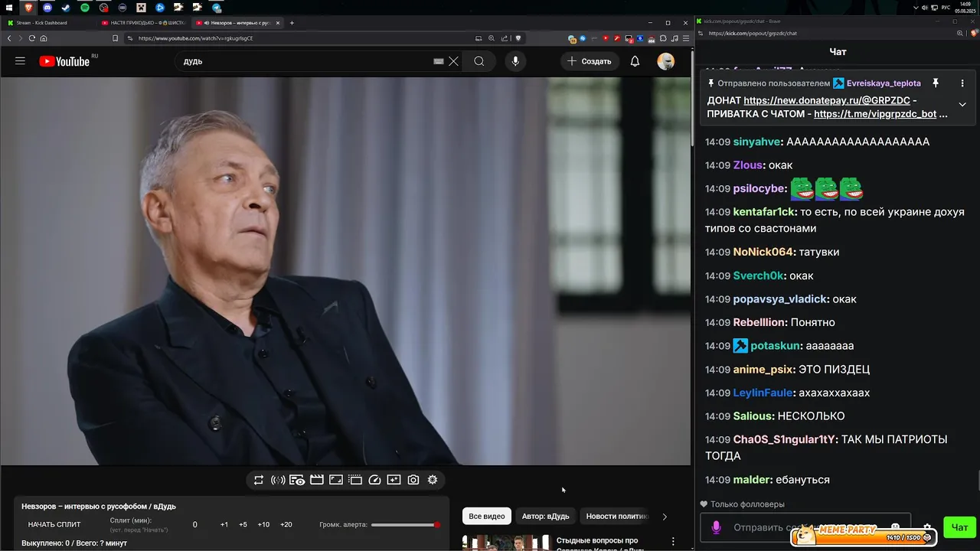Select the 'Все видео' filter chip

[x=487, y=517]
